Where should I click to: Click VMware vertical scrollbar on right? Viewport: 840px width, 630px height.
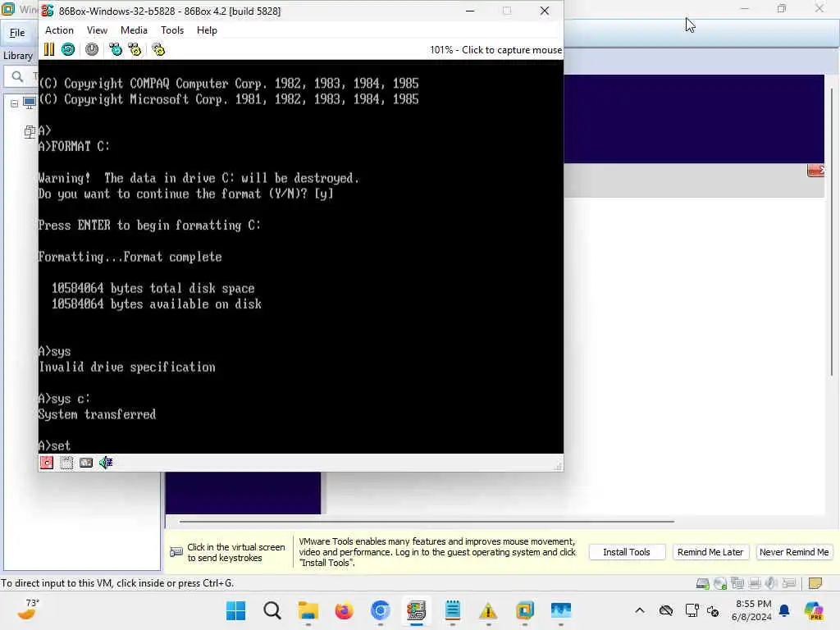832,231
